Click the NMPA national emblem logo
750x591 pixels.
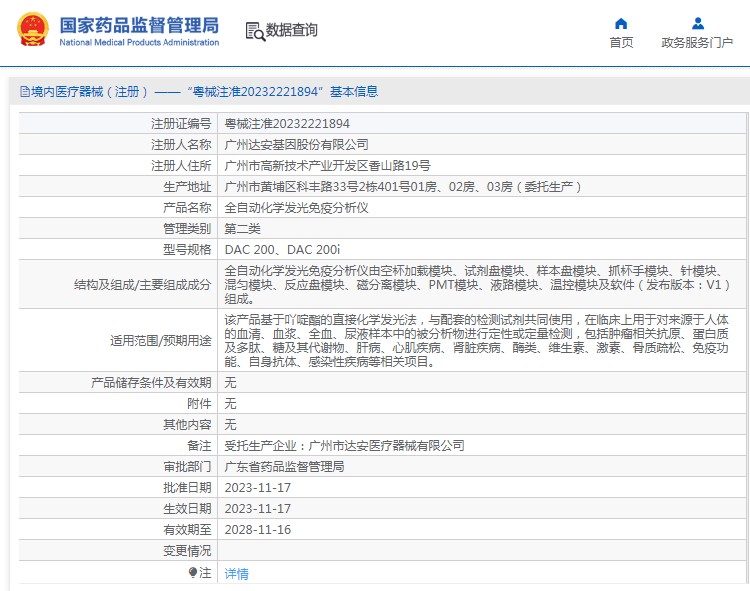(x=33, y=30)
